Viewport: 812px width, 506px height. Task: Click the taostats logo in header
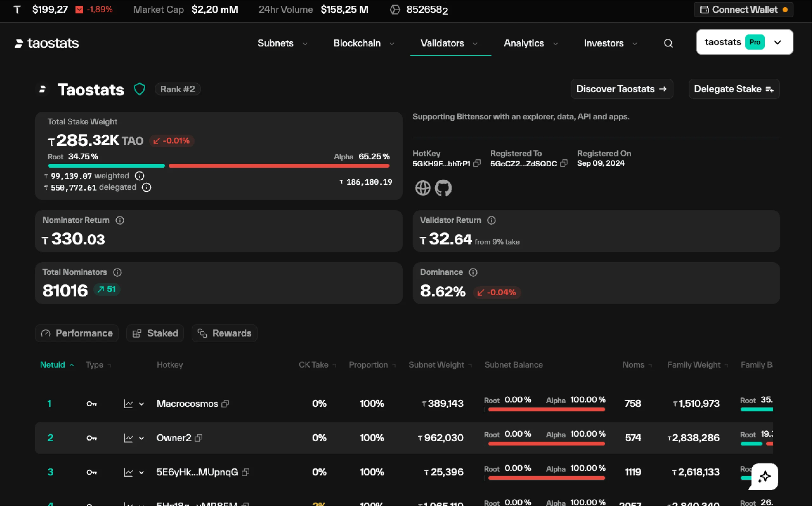point(46,43)
